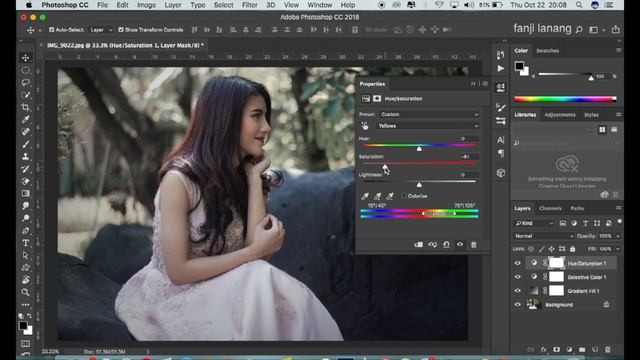Click the Hue slider handle
Image resolution: width=640 pixels, height=360 pixels.
[x=419, y=149]
